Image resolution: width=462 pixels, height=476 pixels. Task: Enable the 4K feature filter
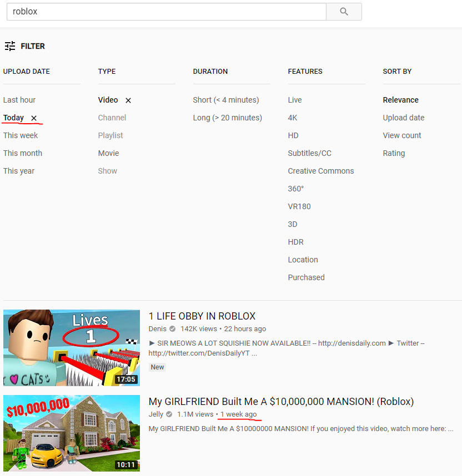tap(293, 118)
